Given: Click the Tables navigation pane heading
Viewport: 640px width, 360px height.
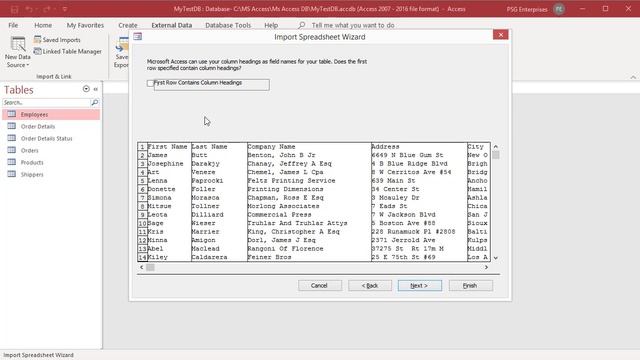Looking at the screenshot, I should coord(19,90).
